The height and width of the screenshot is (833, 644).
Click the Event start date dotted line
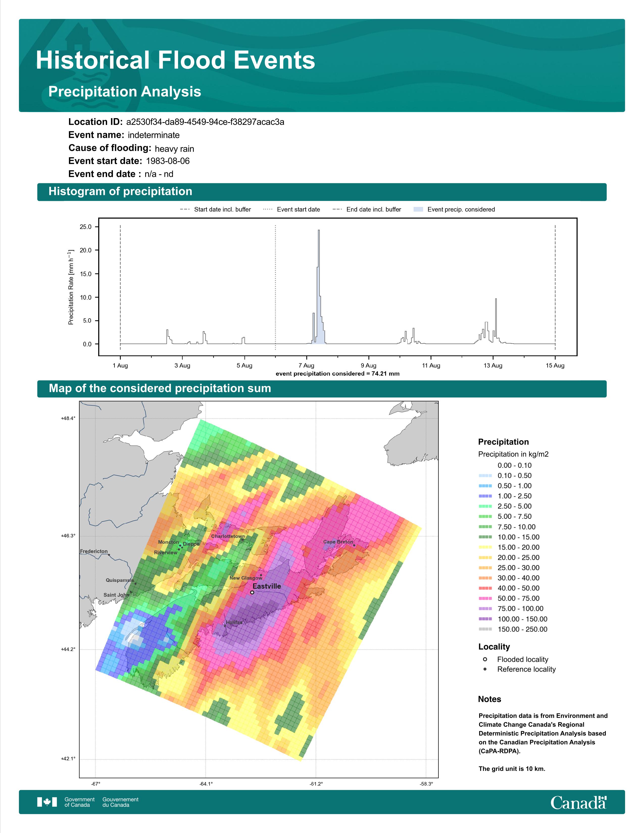click(x=276, y=286)
